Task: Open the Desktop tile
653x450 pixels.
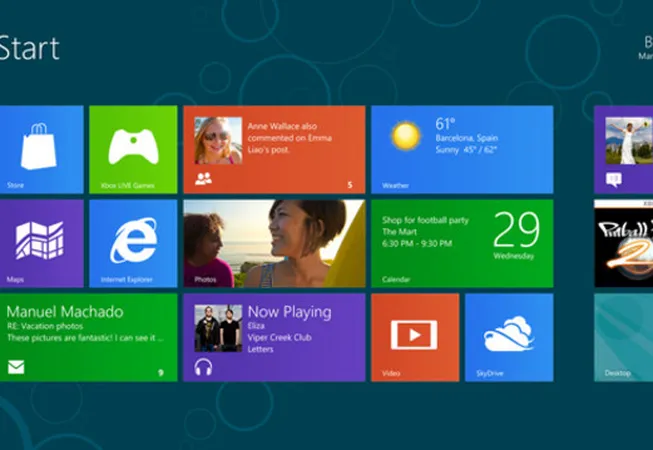Action: [x=623, y=338]
